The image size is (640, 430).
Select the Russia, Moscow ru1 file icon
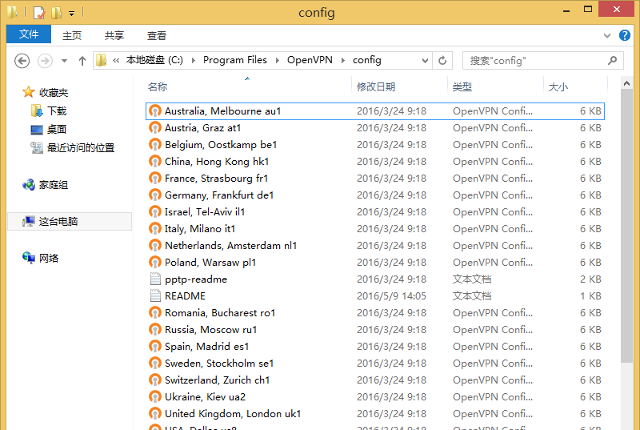tap(155, 329)
